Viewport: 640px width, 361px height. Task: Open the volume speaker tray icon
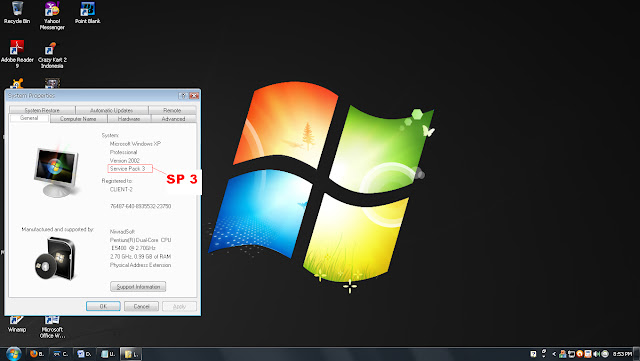click(x=596, y=354)
